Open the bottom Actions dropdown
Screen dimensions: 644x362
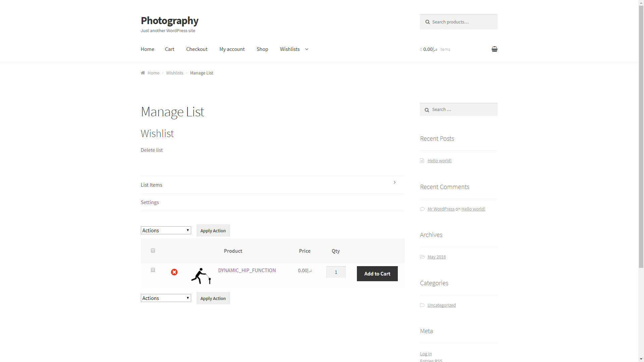point(166,298)
